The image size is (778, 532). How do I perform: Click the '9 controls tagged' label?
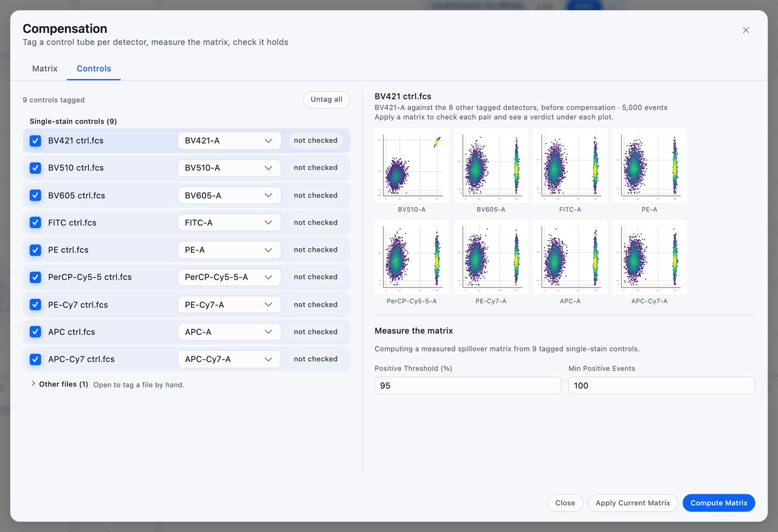click(x=53, y=100)
